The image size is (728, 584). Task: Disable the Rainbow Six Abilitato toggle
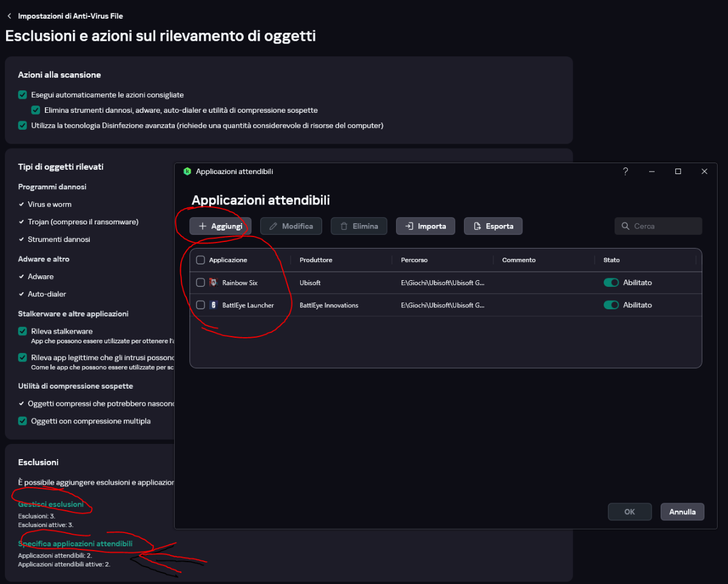[611, 283]
